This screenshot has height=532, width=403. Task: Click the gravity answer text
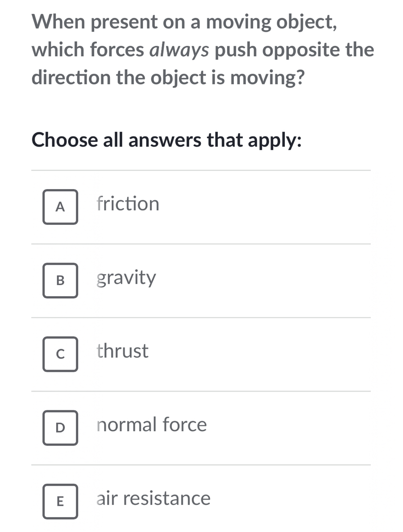tap(126, 278)
